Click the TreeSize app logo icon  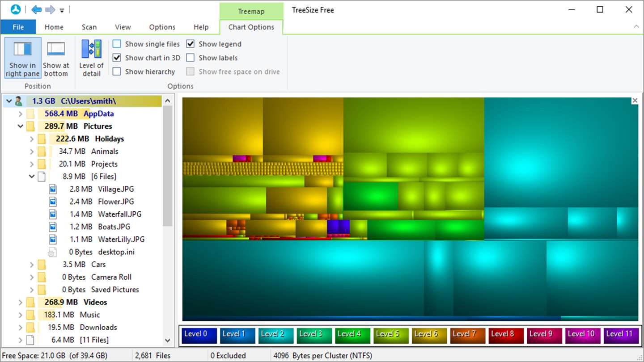point(16,9)
